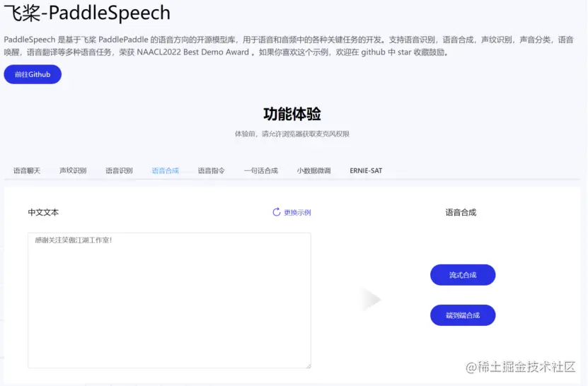Go to the 语音指令 tab
The width and height of the screenshot is (588, 386).
212,170
